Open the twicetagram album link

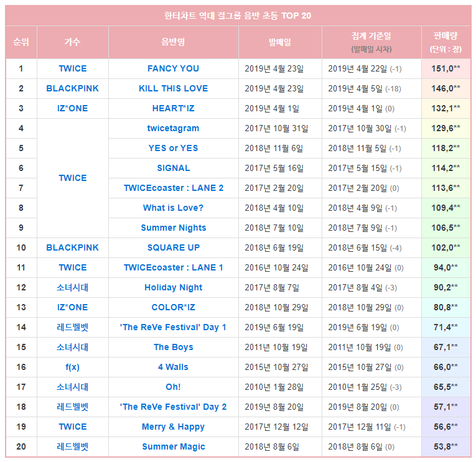tap(174, 128)
